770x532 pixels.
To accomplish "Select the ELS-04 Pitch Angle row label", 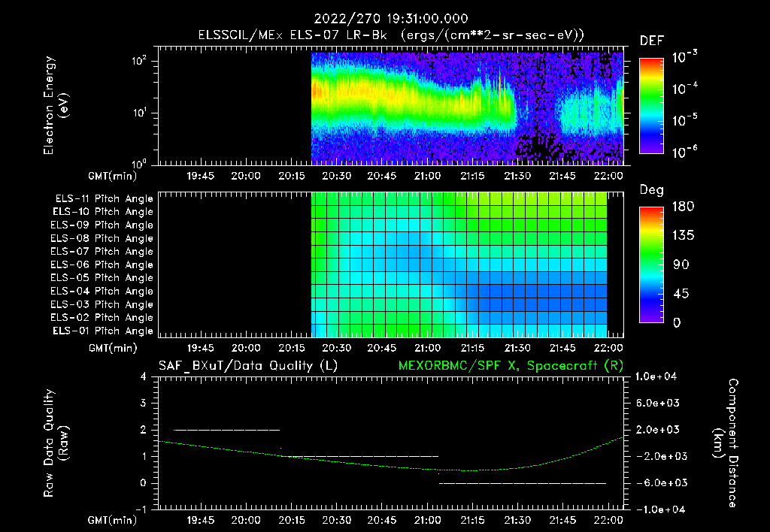I will (x=102, y=291).
